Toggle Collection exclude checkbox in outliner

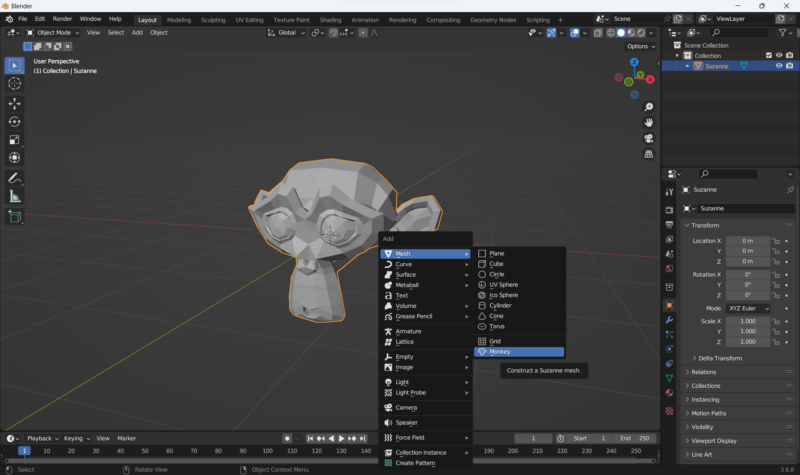point(769,55)
